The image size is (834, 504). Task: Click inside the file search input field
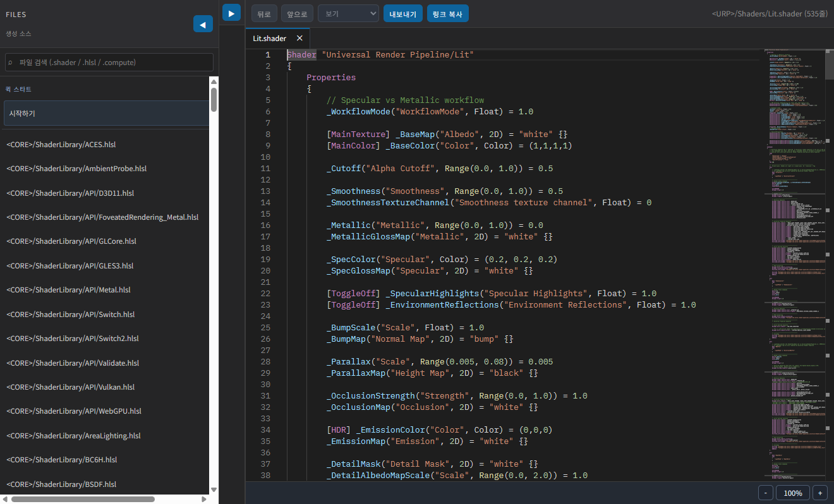pos(107,62)
